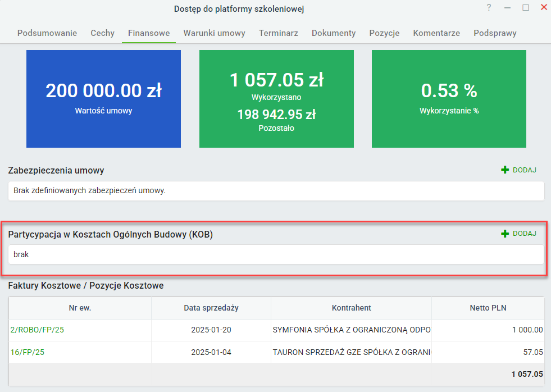Screen dimensions: 551x392
Task: Open the Cechy tab
Action: pyautogui.click(x=103, y=33)
